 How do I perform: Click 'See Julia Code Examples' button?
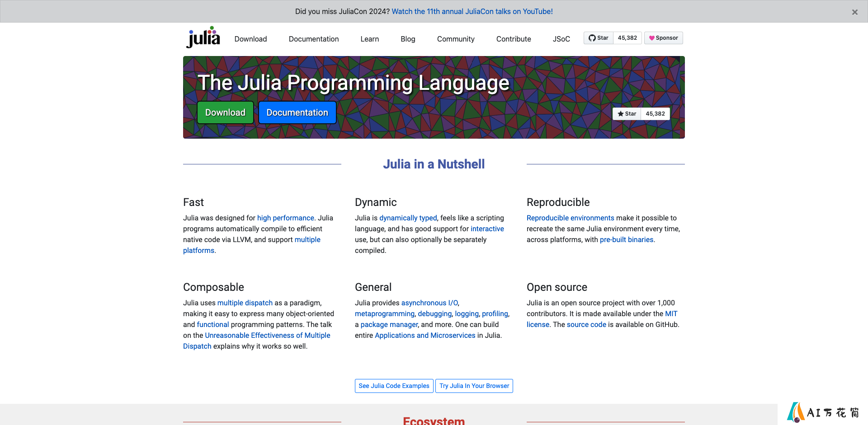pyautogui.click(x=394, y=386)
